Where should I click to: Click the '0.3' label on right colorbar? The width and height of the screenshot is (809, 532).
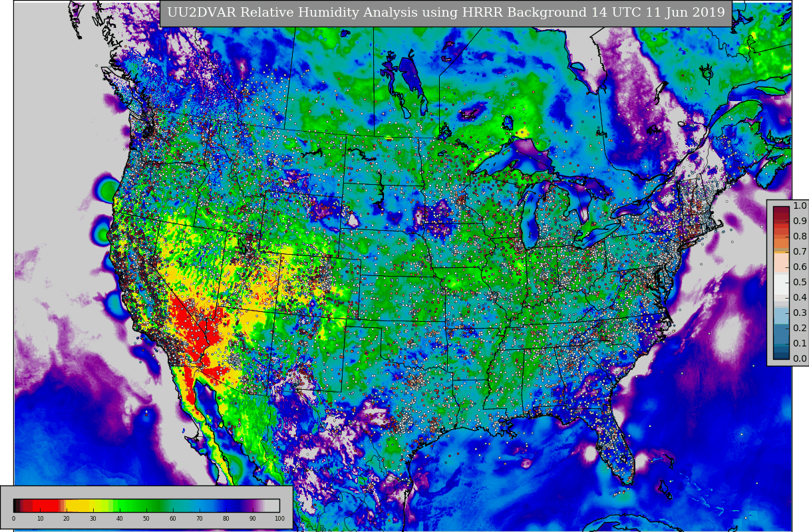point(800,313)
